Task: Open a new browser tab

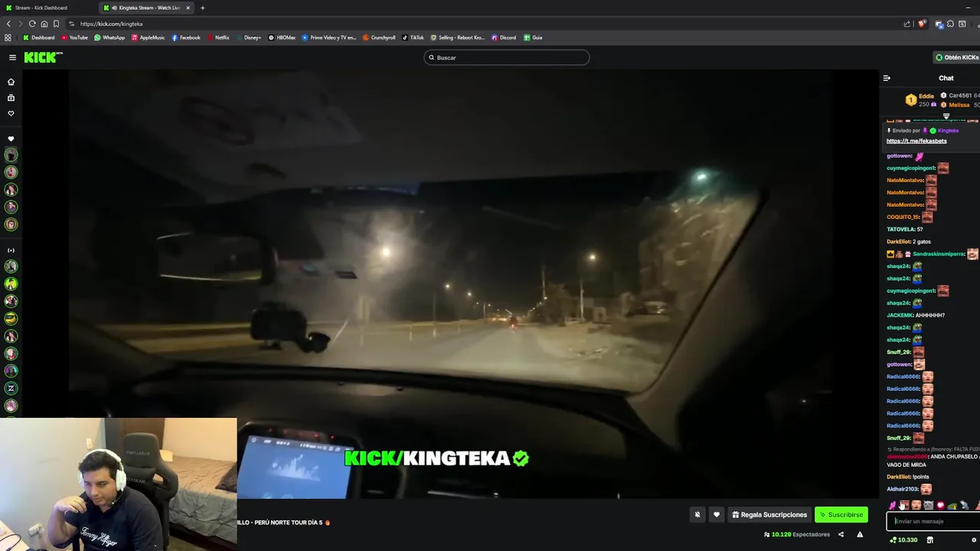Action: pos(202,8)
